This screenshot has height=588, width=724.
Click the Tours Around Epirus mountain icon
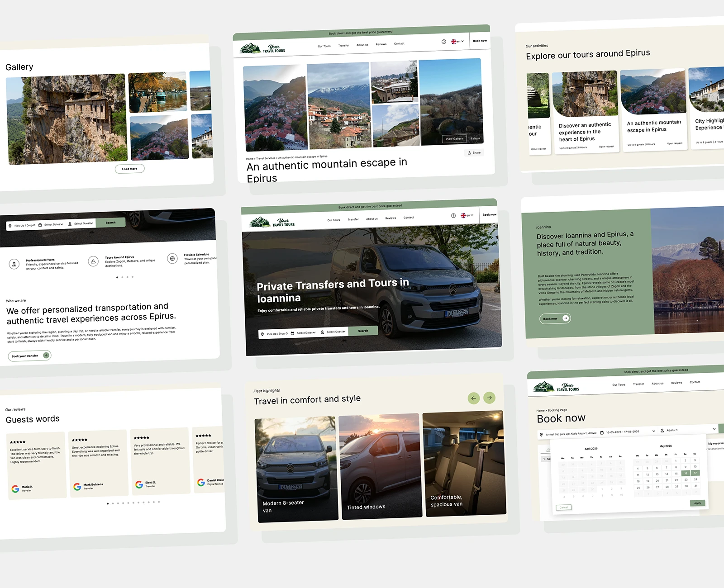click(93, 261)
